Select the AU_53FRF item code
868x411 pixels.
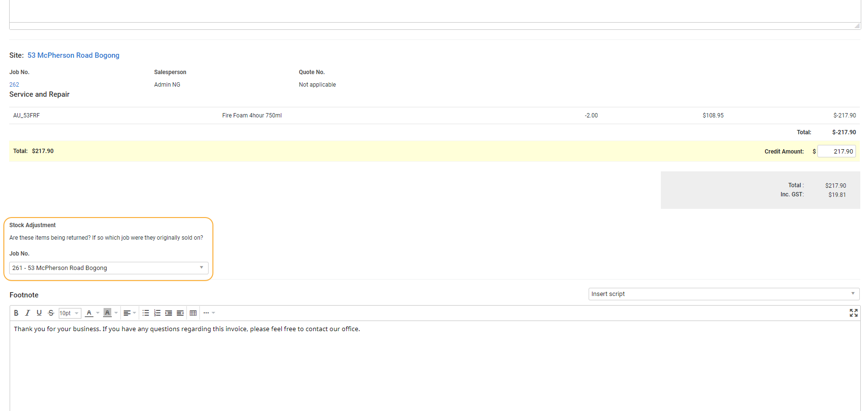pos(26,116)
